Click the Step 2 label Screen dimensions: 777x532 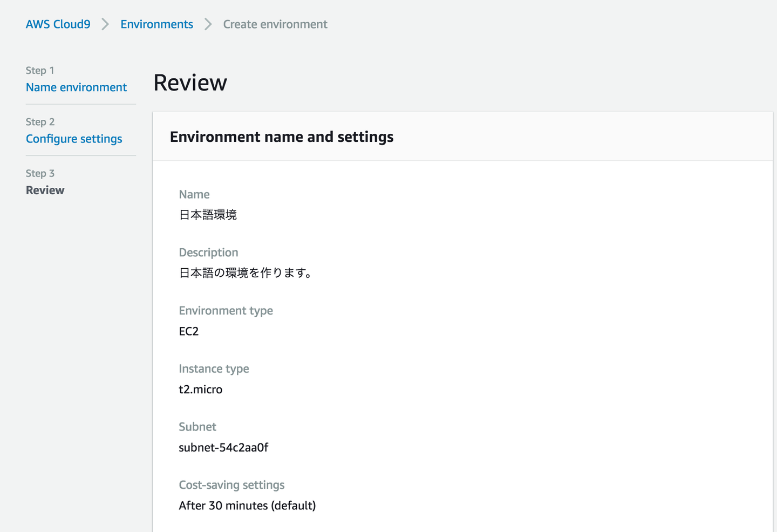point(40,122)
